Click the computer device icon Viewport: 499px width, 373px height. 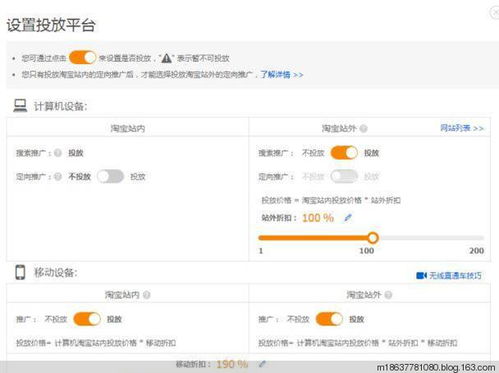coord(20,106)
